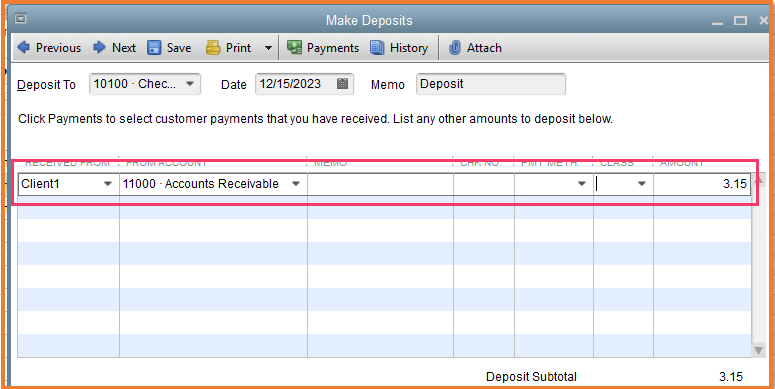Click the Chk No. cell

pyautogui.click(x=484, y=184)
